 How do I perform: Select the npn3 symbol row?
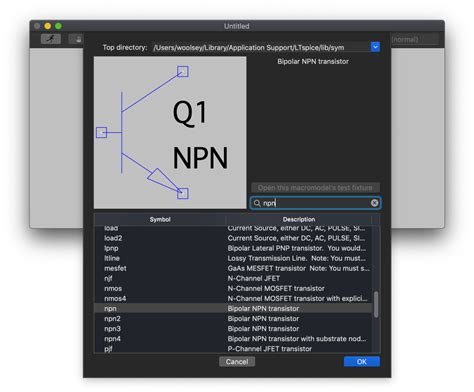point(233,329)
